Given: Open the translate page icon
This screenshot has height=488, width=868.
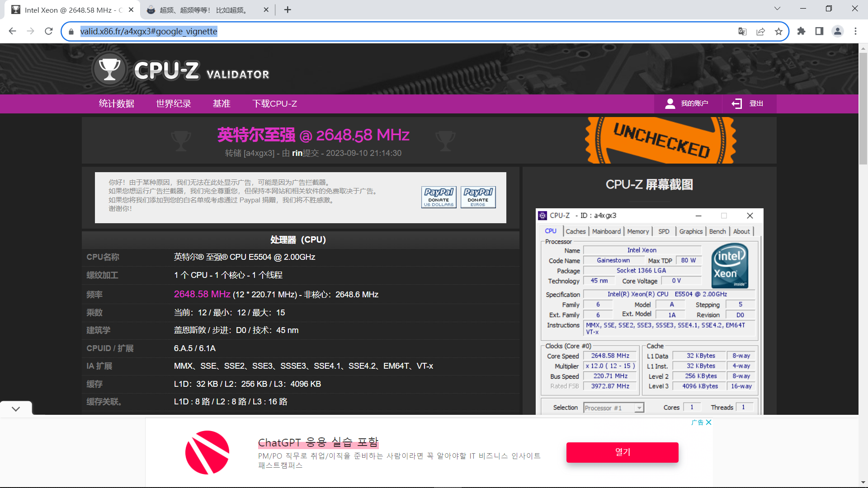Looking at the screenshot, I should (x=742, y=31).
